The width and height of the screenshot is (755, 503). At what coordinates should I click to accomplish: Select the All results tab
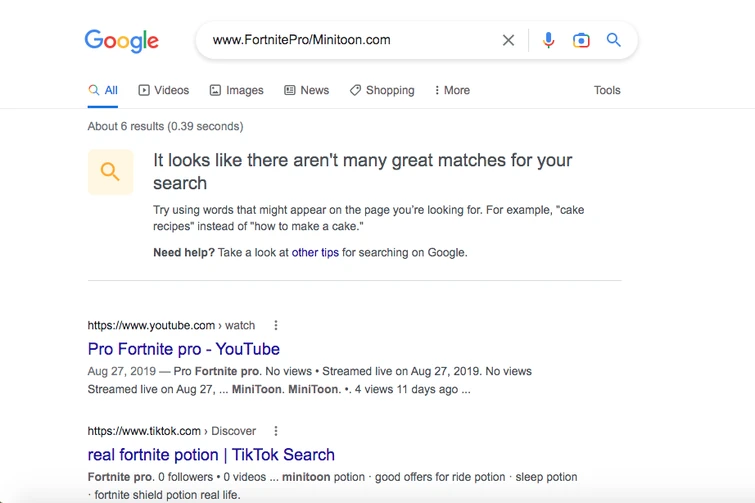[103, 90]
